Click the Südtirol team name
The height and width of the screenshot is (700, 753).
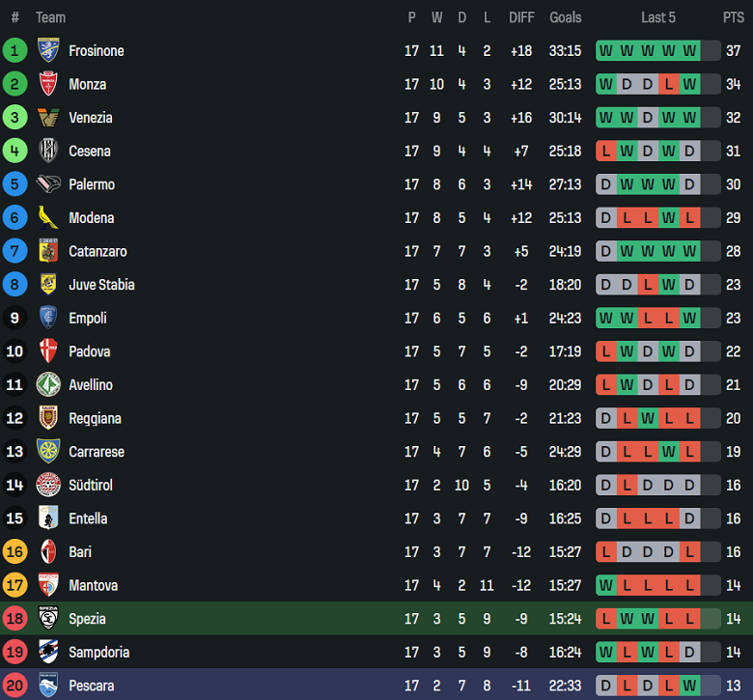[91, 486]
